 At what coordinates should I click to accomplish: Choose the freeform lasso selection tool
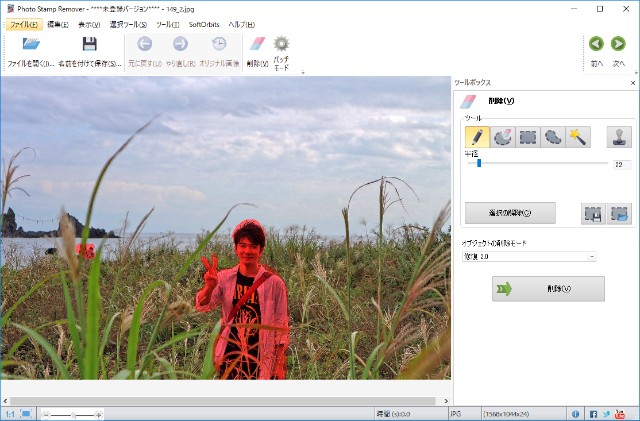coord(553,137)
